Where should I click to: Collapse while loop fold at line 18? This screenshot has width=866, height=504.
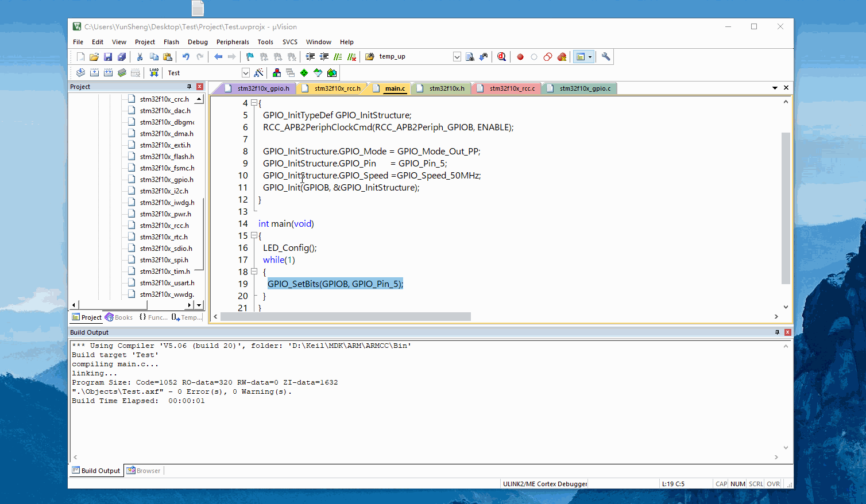tap(254, 272)
